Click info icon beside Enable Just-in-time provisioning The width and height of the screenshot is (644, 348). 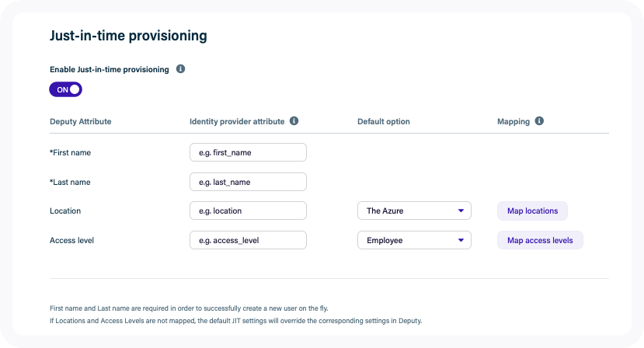[x=180, y=69]
